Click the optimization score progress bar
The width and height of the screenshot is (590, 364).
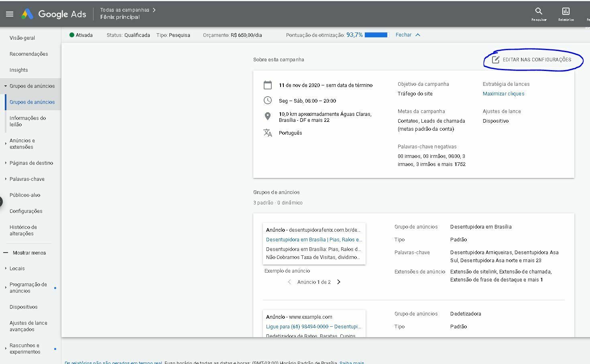(376, 35)
